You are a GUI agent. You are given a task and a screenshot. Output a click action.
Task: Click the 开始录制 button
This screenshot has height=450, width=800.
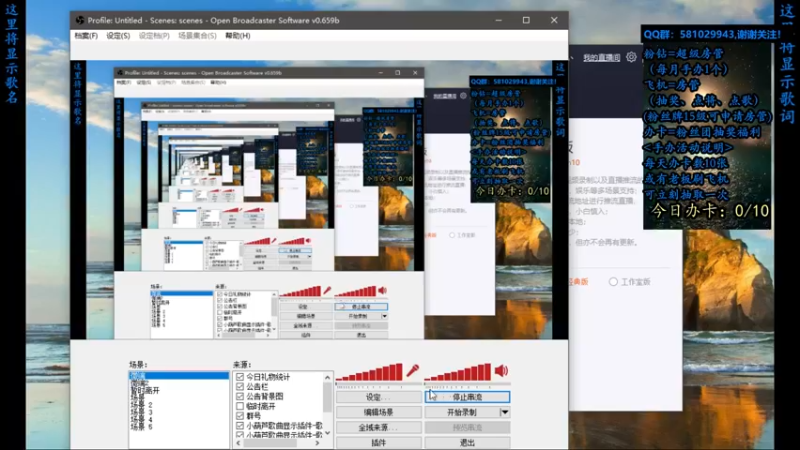462,412
